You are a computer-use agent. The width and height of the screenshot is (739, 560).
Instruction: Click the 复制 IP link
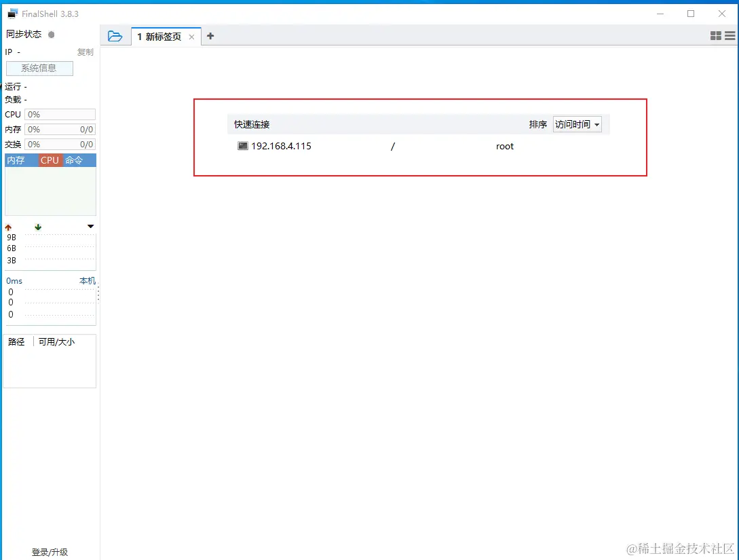point(86,52)
